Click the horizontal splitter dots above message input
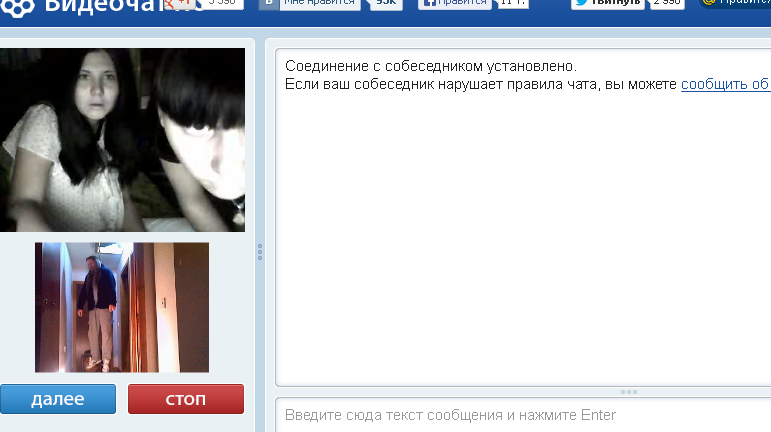Screen dimensions: 771x432 coord(629,392)
